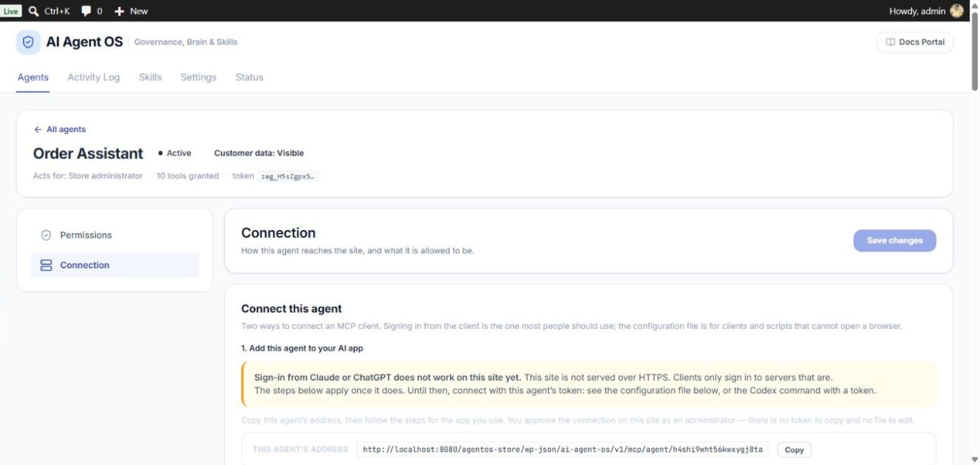Click the Live badge in admin bar
Viewport: 980px width, 465px height.
(12, 11)
